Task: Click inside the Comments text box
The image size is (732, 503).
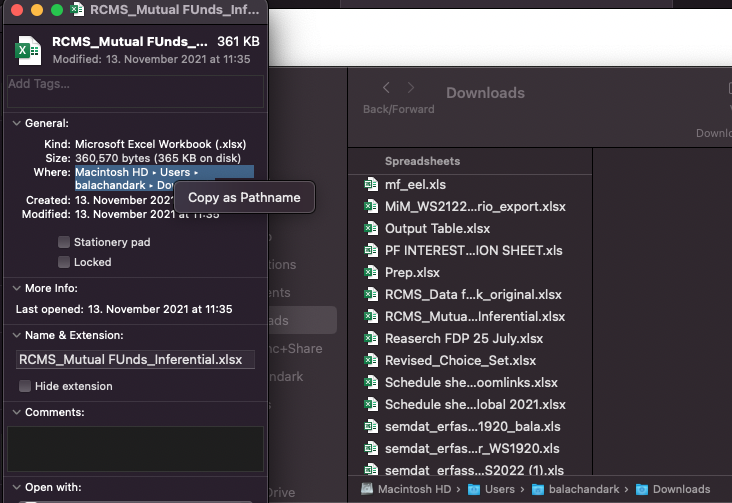Action: (x=135, y=449)
